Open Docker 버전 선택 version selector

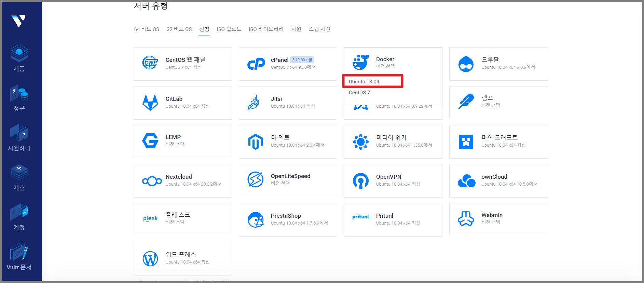385,66
